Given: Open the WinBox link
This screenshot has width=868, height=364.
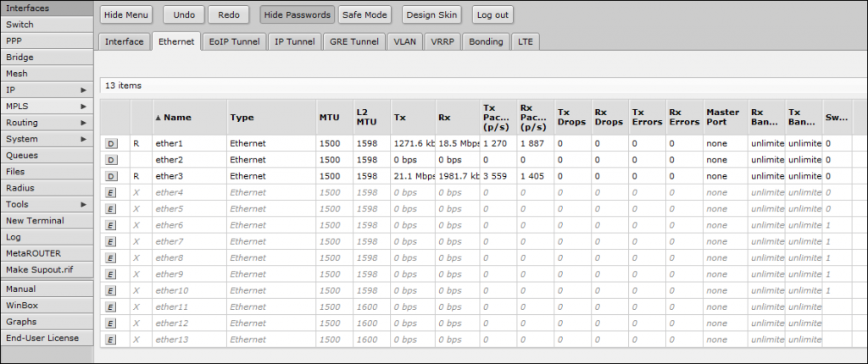Looking at the screenshot, I should (47, 306).
